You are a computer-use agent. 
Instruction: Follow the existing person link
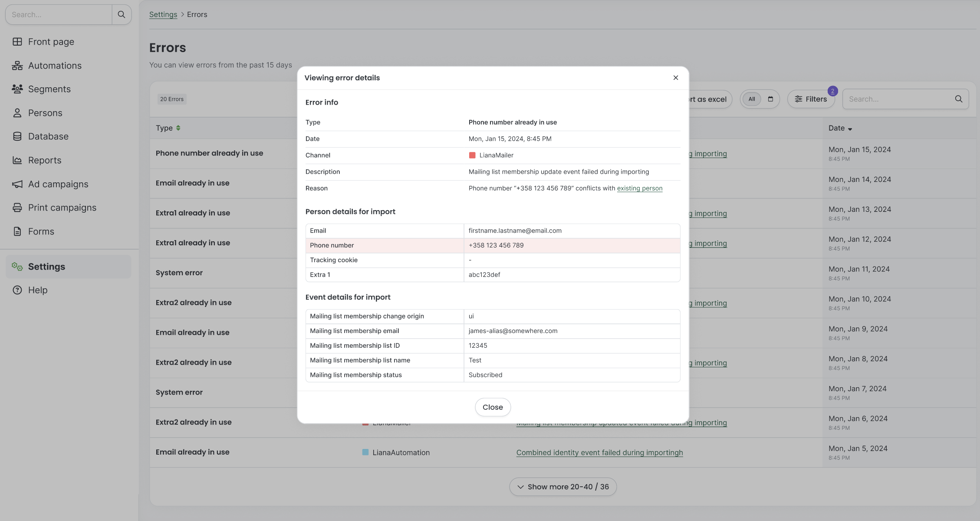[640, 188]
